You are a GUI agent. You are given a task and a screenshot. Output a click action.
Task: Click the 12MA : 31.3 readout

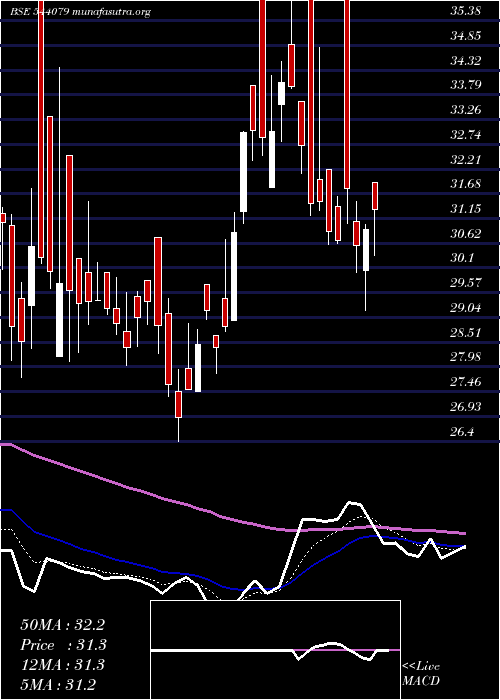(62, 665)
